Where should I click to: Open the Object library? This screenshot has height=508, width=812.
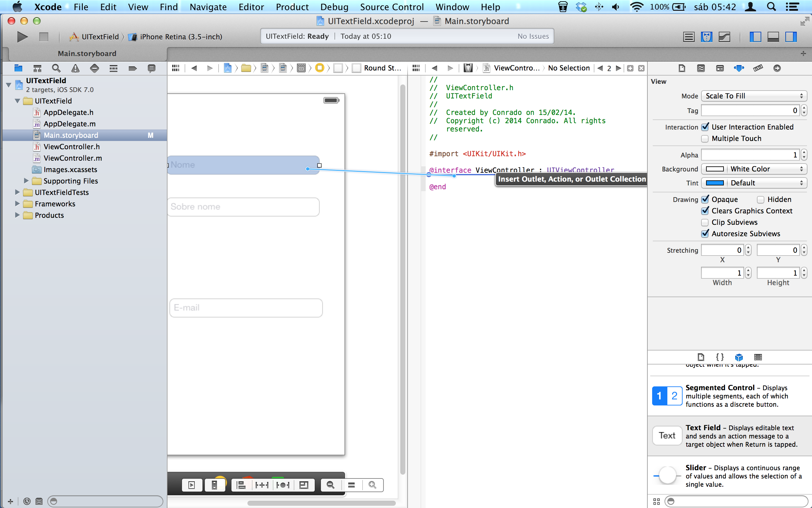(739, 357)
